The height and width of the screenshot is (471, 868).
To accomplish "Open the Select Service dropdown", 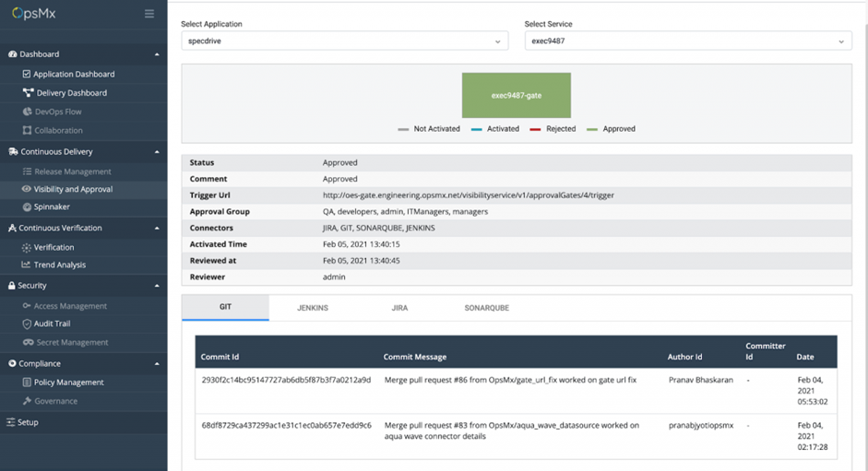I will point(687,41).
